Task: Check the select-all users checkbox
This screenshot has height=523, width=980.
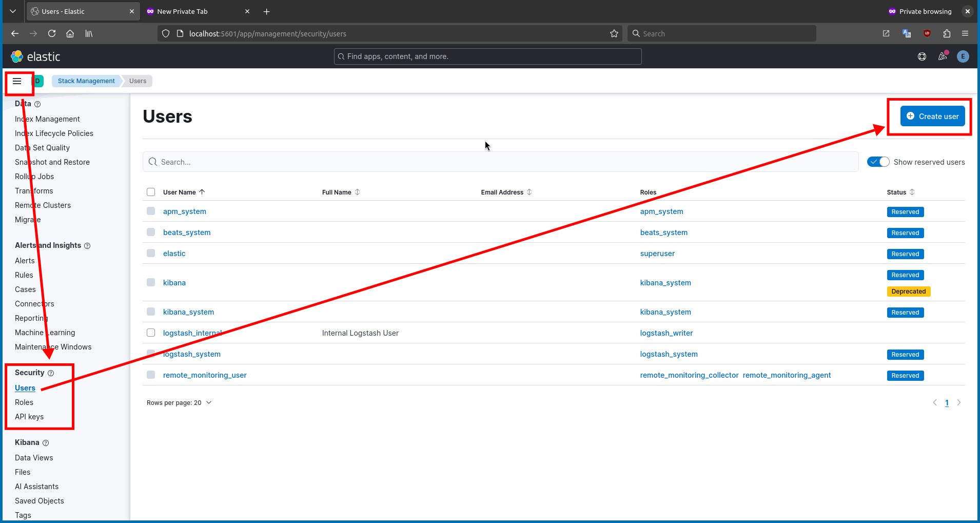Action: [x=151, y=192]
